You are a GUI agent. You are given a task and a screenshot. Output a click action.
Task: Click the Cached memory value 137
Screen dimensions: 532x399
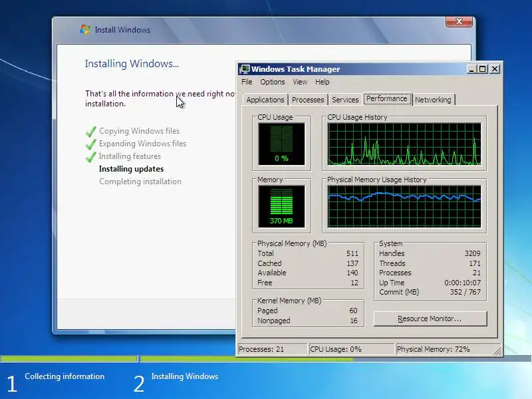(352, 263)
